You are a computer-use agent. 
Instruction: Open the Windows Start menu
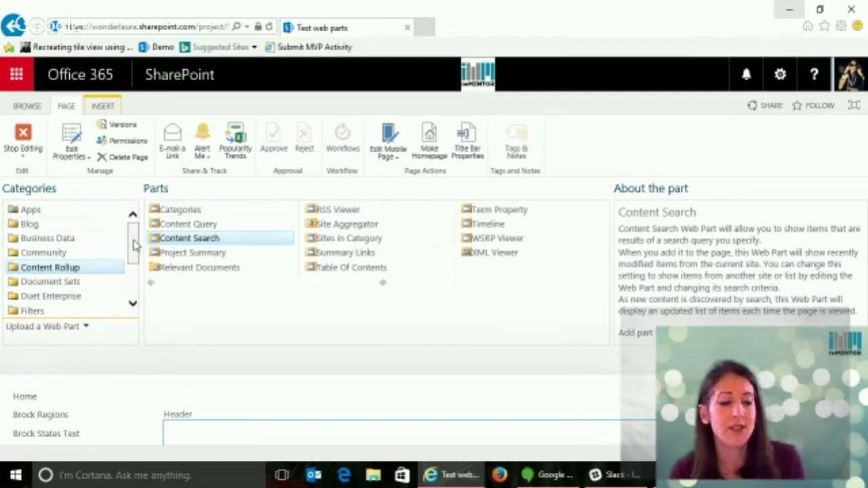point(16,474)
